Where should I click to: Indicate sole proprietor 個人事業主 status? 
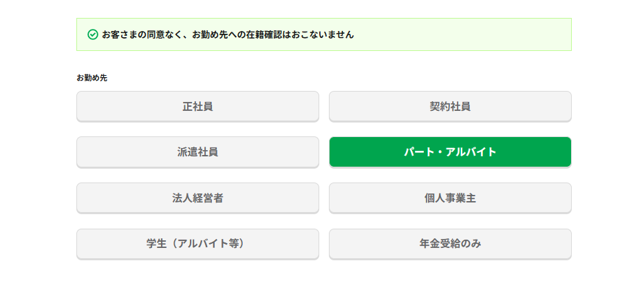(450, 198)
